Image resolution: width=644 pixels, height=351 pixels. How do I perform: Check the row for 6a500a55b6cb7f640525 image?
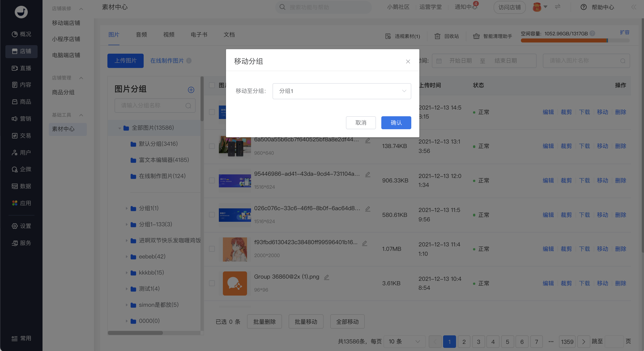[x=212, y=146]
